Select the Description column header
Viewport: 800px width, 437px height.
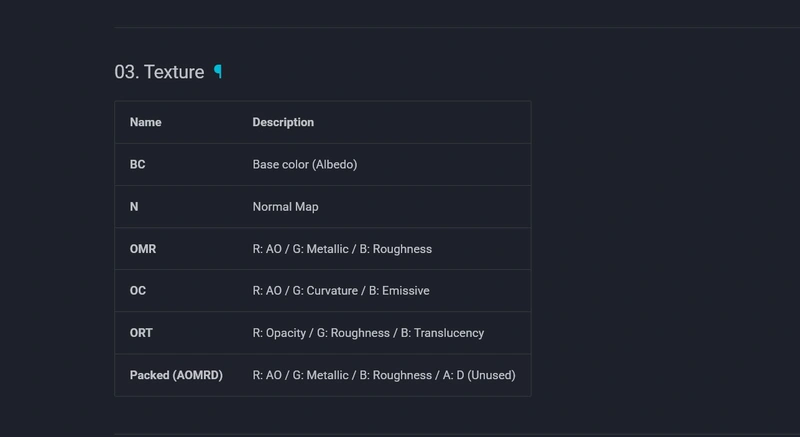tap(283, 122)
